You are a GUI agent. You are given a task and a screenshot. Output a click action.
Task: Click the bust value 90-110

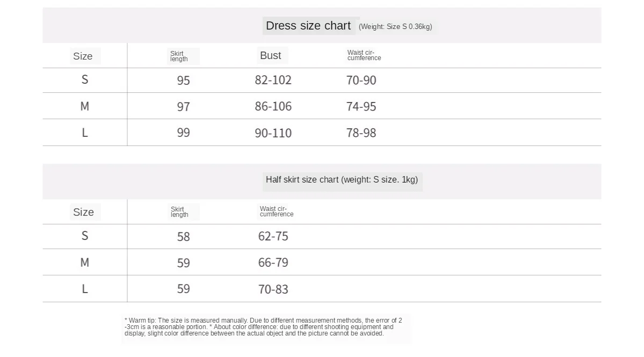[273, 133]
